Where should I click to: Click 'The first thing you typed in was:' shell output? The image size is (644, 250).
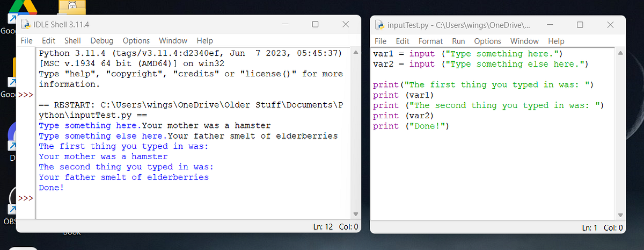click(123, 146)
